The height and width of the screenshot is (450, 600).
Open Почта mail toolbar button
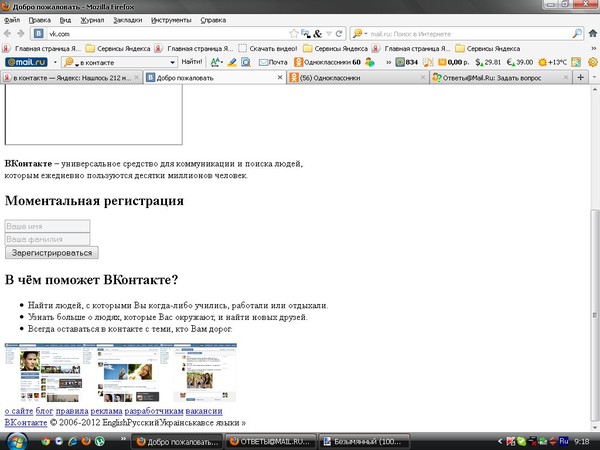pyautogui.click(x=273, y=62)
